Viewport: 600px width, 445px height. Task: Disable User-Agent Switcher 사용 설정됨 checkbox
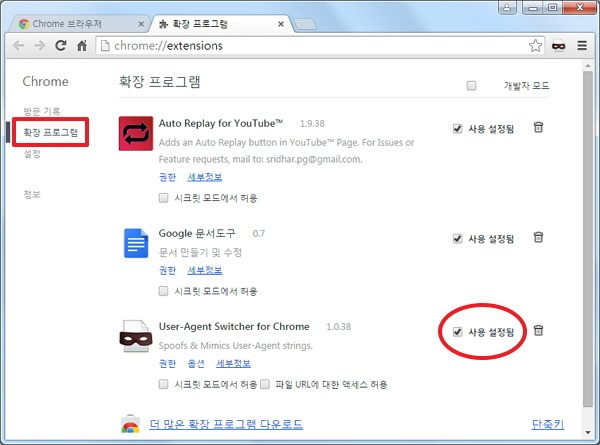point(458,332)
